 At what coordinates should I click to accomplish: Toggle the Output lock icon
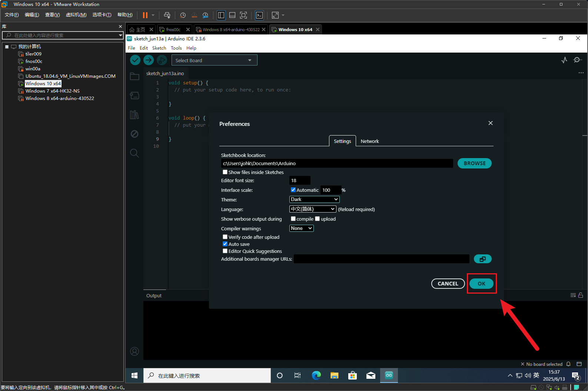click(x=581, y=295)
